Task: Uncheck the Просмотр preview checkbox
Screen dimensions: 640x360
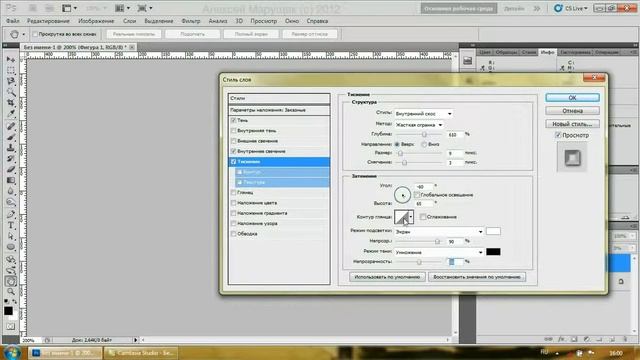Action: click(558, 135)
